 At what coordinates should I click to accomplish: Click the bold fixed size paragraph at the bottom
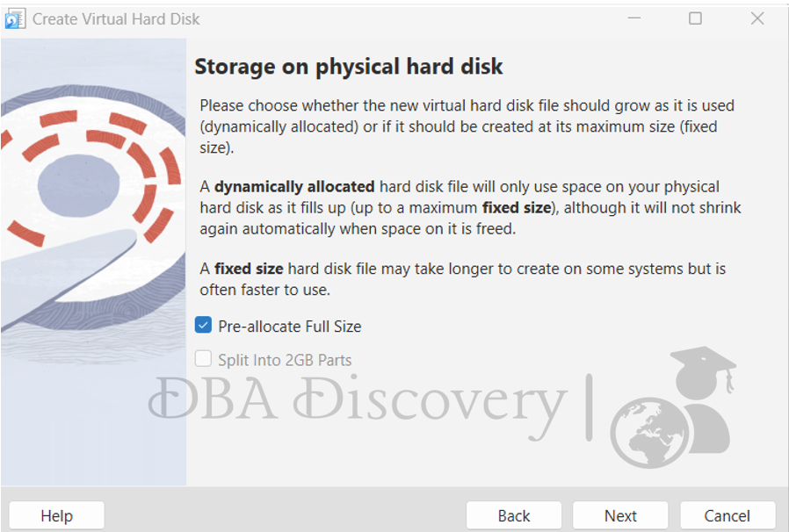point(462,279)
